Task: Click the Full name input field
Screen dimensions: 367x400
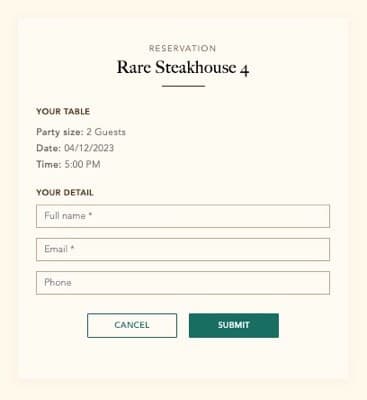Action: coord(183,216)
